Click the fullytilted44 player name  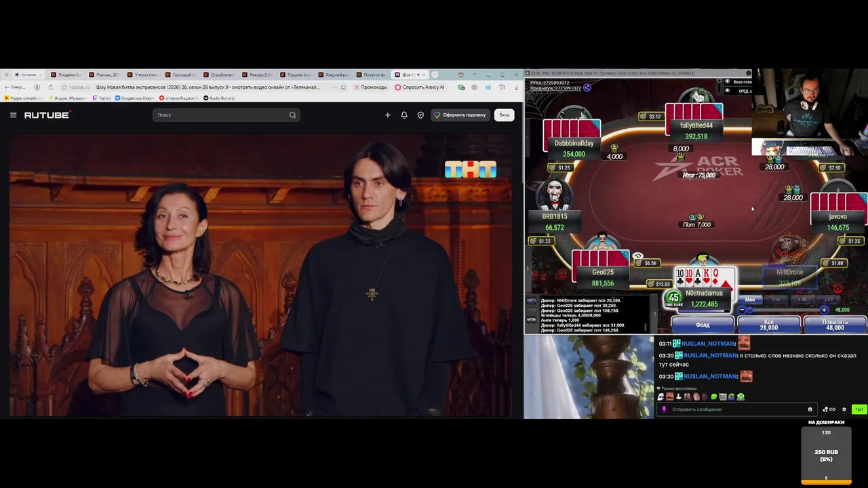click(696, 125)
